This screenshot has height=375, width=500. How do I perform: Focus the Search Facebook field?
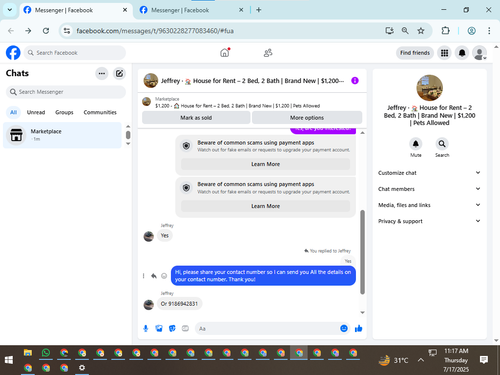(75, 53)
